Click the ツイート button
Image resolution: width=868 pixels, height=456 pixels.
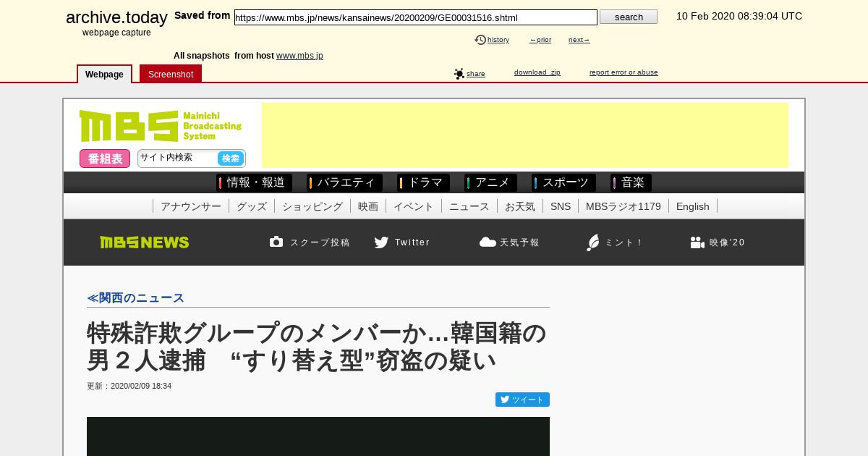click(x=522, y=400)
